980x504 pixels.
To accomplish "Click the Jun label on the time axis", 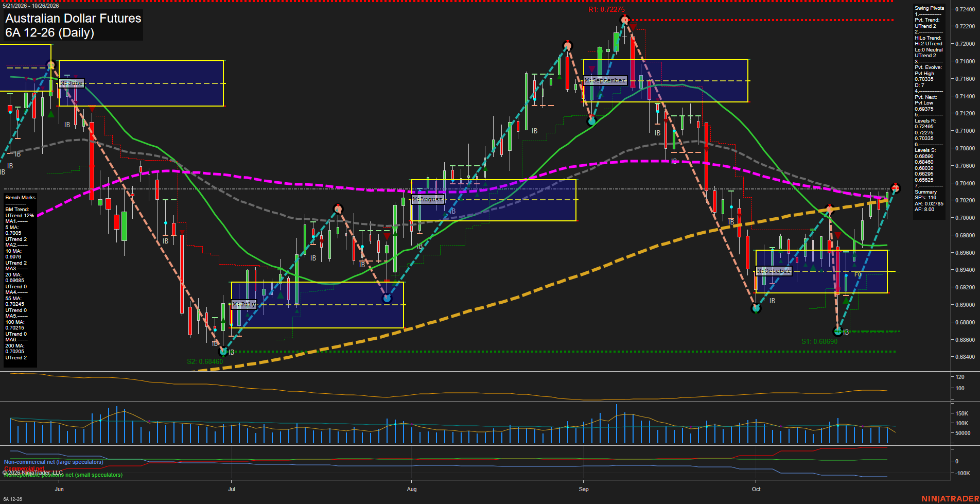I will 59,489.
